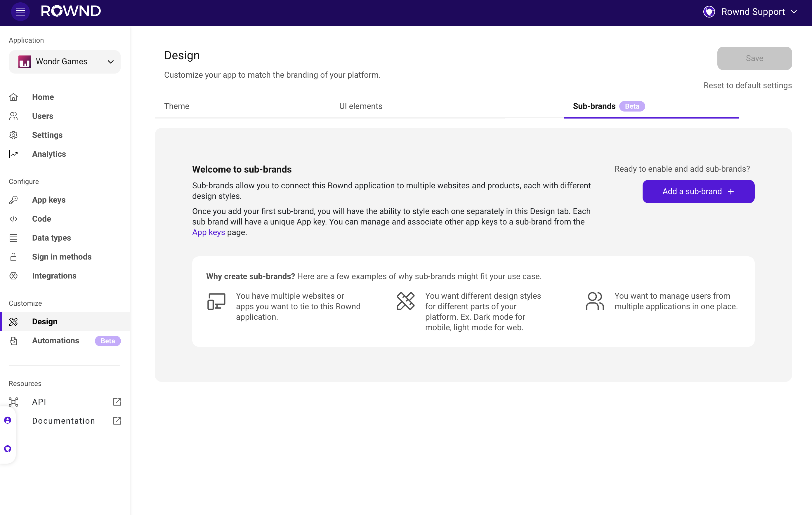Click the Sign in methods lock icon
Screen dimensions: 812x515
pos(13,257)
